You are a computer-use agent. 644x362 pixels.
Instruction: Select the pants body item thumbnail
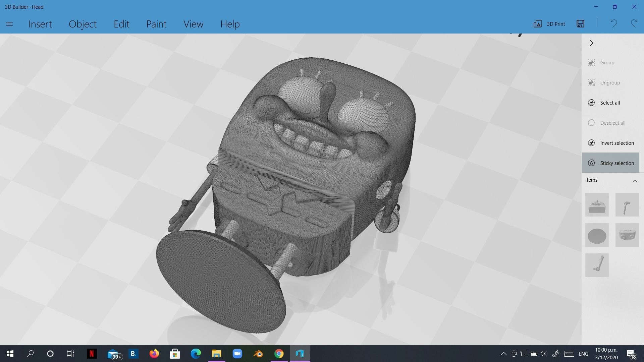click(627, 235)
